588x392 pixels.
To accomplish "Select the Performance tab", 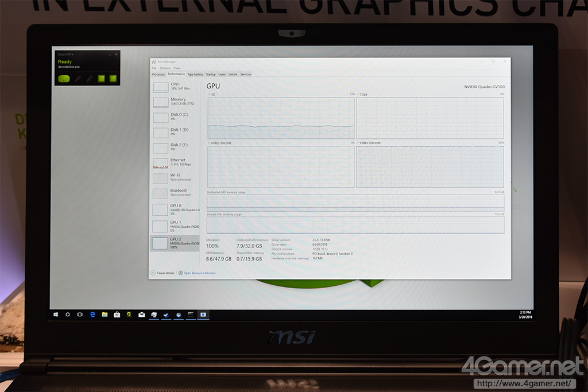I will [176, 74].
